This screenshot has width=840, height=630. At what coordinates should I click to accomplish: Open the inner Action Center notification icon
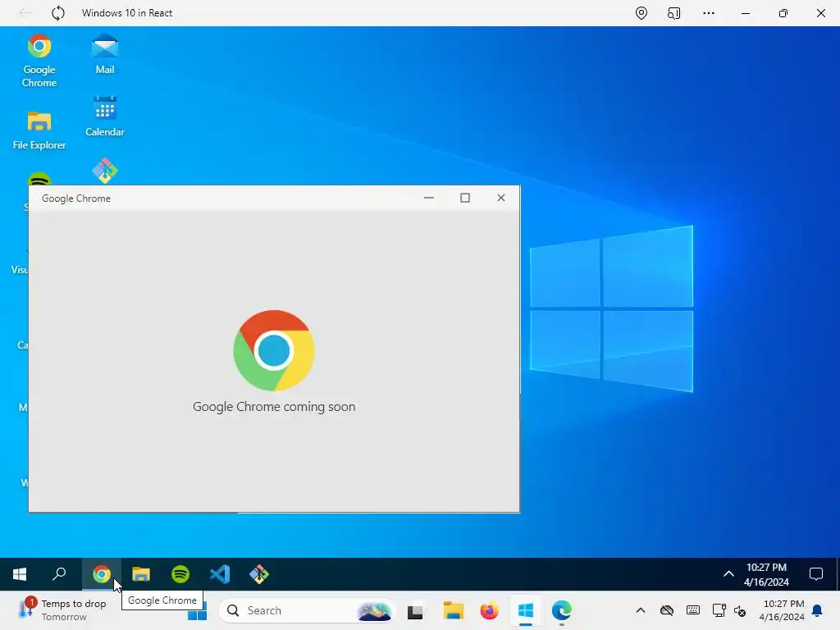(x=816, y=574)
